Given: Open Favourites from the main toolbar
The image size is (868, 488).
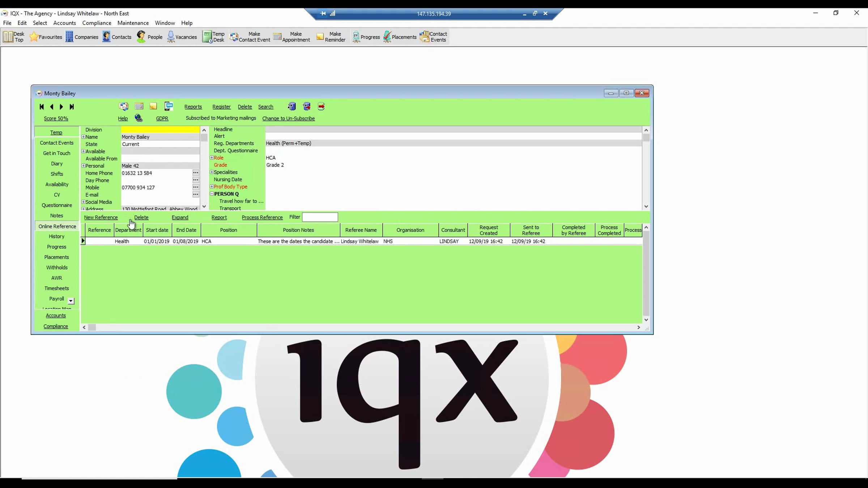Looking at the screenshot, I should tap(46, 37).
